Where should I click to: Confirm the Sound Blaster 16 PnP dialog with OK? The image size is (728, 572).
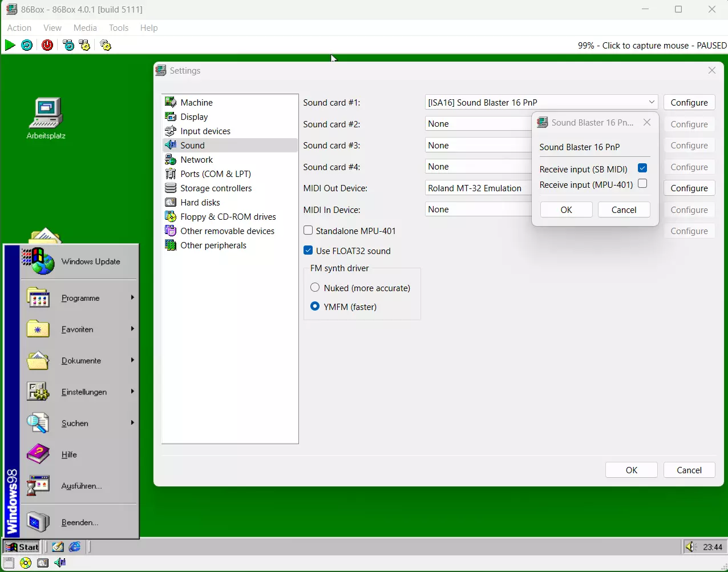(x=566, y=210)
